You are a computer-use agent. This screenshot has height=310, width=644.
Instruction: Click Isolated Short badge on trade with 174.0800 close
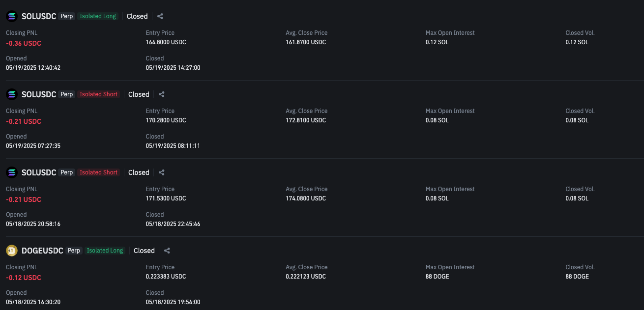click(x=99, y=172)
